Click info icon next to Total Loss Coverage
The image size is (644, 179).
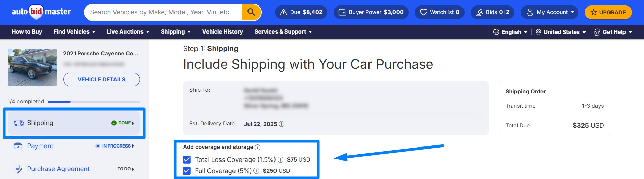pyautogui.click(x=281, y=159)
